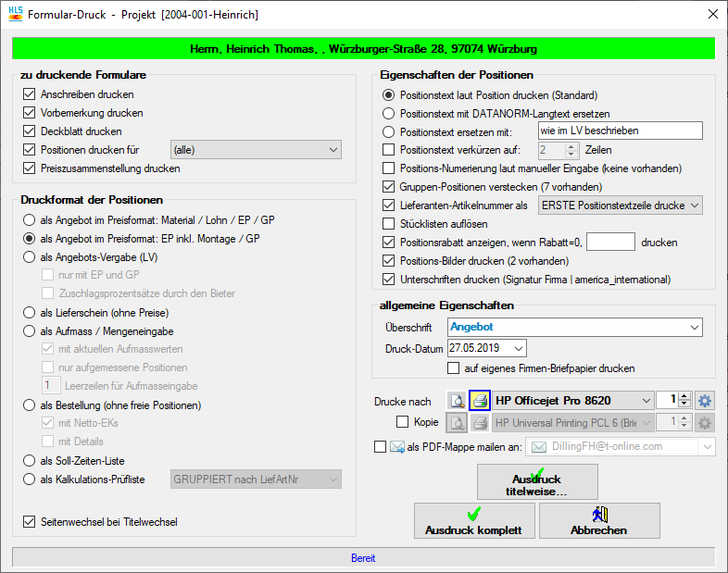Image resolution: width=728 pixels, height=573 pixels.
Task: Open HP Officejet Pro 8620 printer dropdown
Action: pos(646,400)
